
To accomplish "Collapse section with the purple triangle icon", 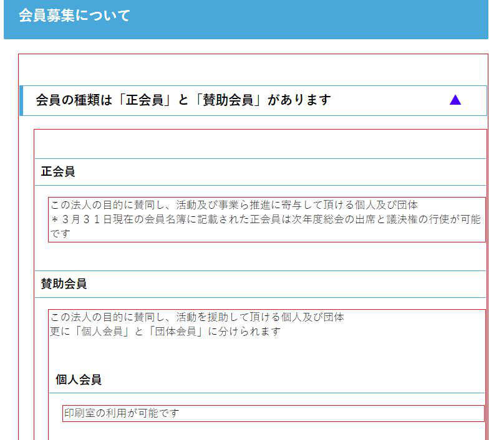I will pyautogui.click(x=455, y=100).
